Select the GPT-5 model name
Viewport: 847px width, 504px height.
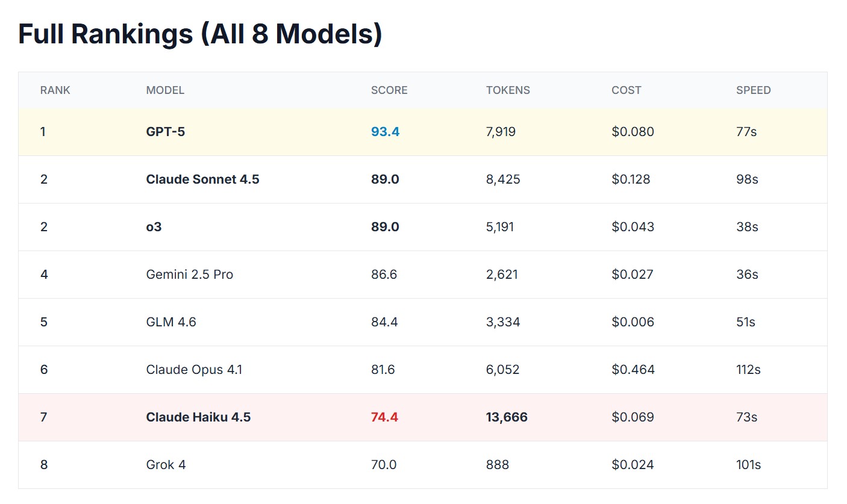166,132
